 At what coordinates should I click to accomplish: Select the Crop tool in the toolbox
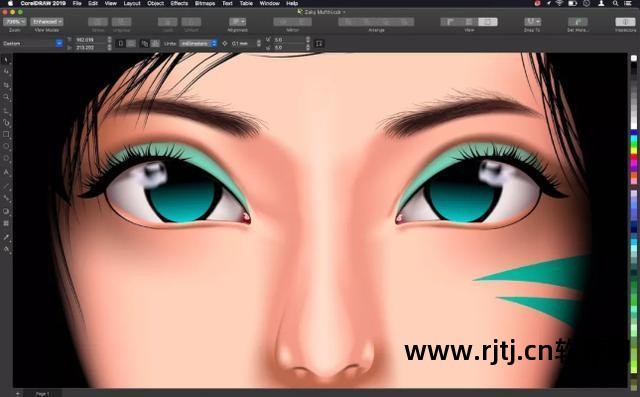(6, 85)
